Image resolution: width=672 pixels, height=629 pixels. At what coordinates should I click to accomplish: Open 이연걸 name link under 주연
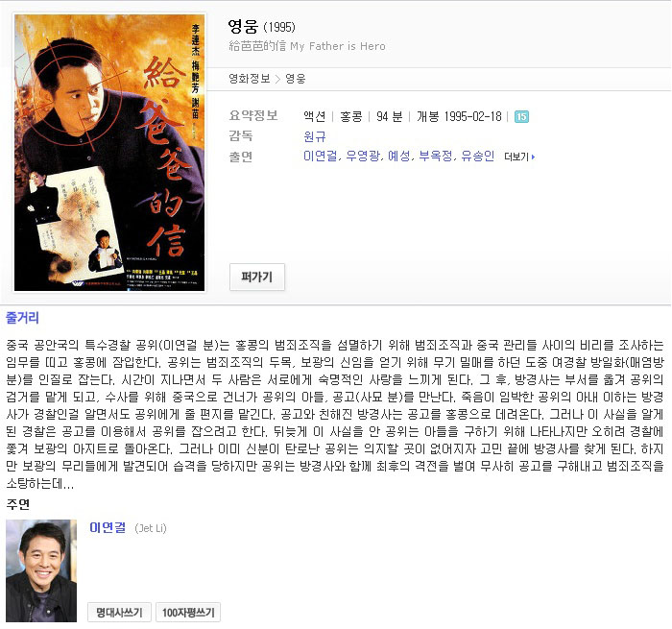click(108, 527)
